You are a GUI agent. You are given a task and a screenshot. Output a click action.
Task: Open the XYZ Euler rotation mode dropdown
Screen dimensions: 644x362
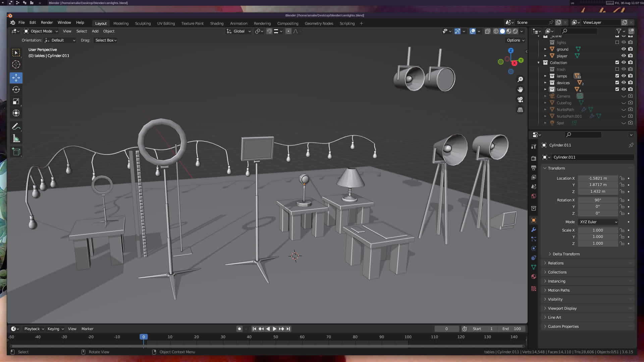coord(598,222)
